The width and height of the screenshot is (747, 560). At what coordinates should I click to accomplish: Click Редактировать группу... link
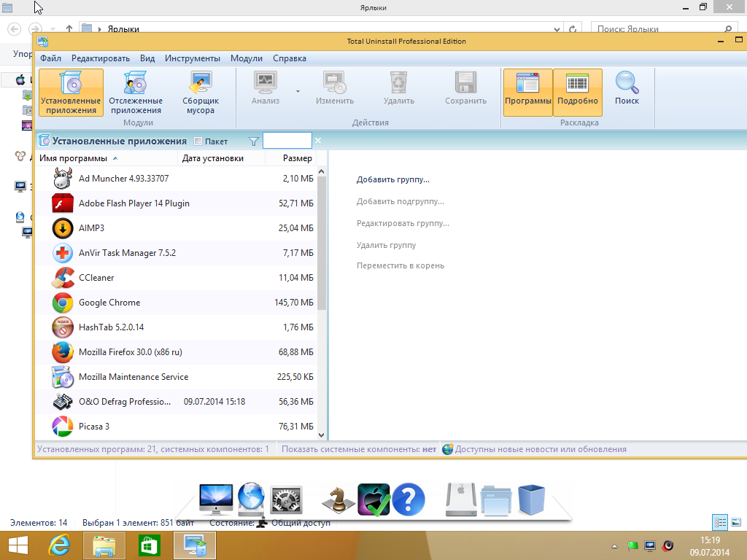click(403, 223)
